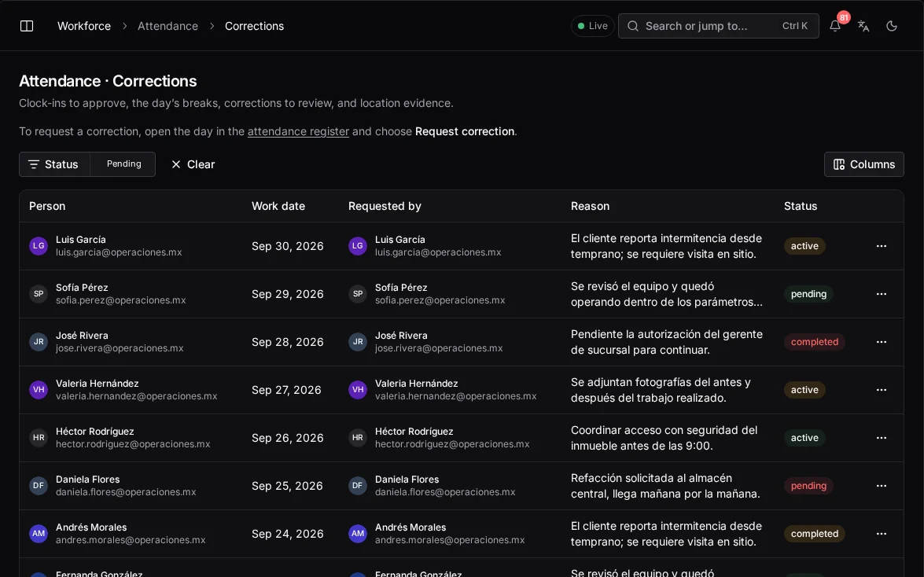The height and width of the screenshot is (577, 924).
Task: Open the language translation icon
Action: click(x=863, y=26)
